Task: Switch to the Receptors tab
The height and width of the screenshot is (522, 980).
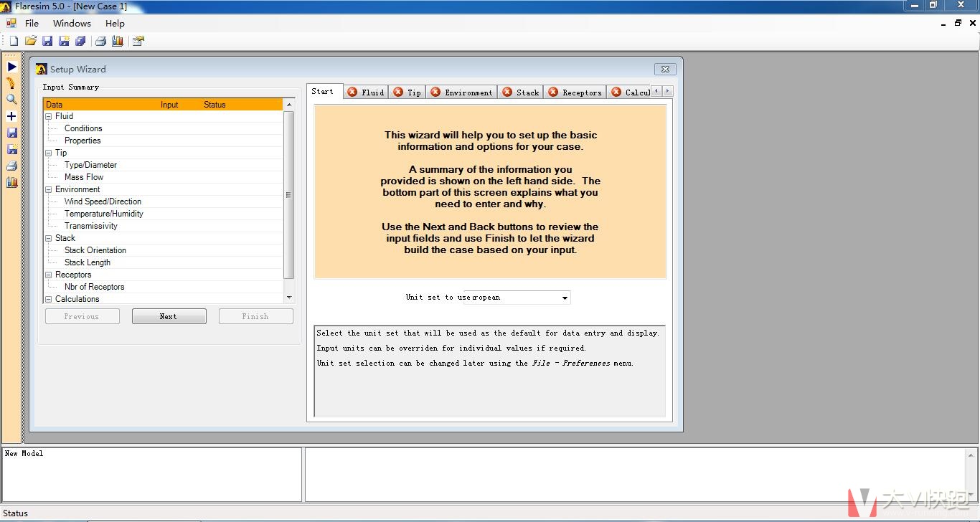Action: point(575,92)
